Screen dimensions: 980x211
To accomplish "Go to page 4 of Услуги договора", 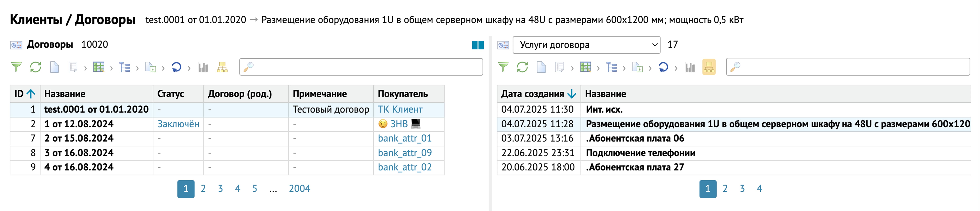I will [759, 189].
